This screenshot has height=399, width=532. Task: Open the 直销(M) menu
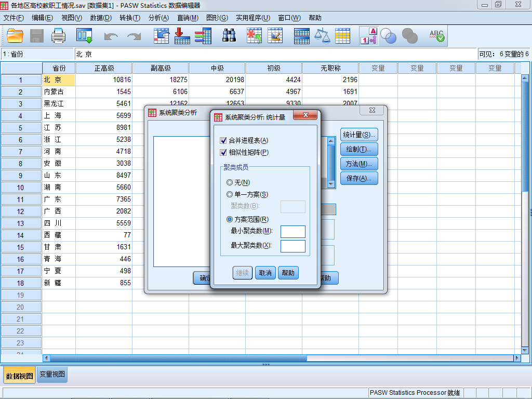[x=188, y=18]
